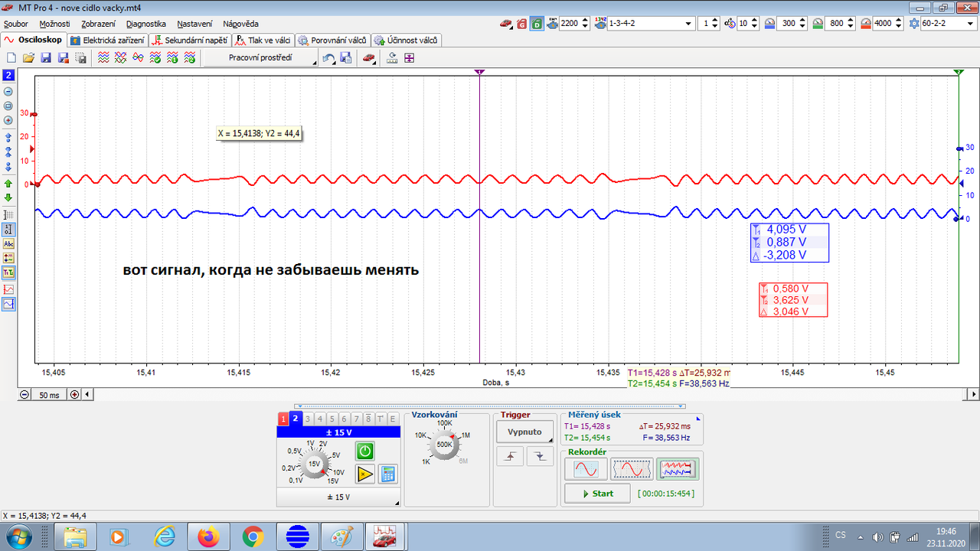Open the Možnosti menu
This screenshot has height=551, width=980.
[x=54, y=24]
